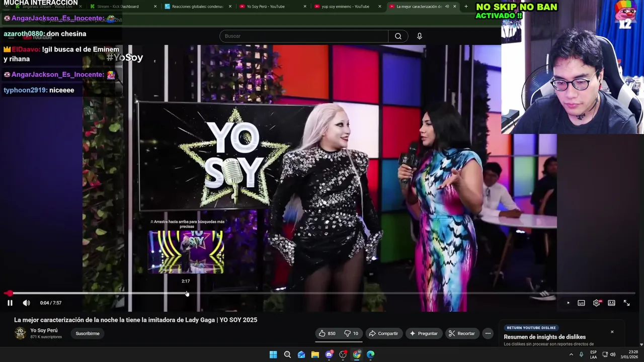Click the video title La mejor caracterización

coord(135,320)
